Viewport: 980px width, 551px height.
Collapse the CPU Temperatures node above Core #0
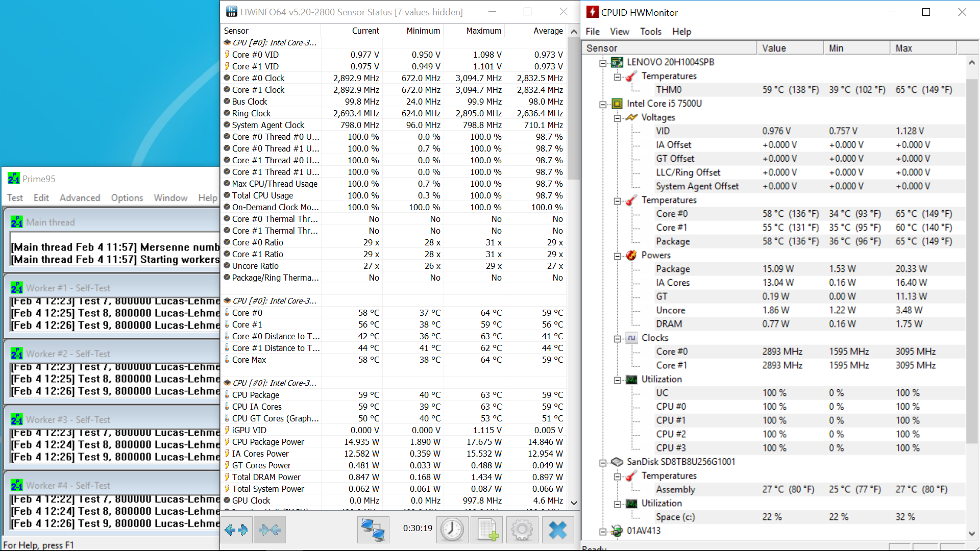point(618,201)
